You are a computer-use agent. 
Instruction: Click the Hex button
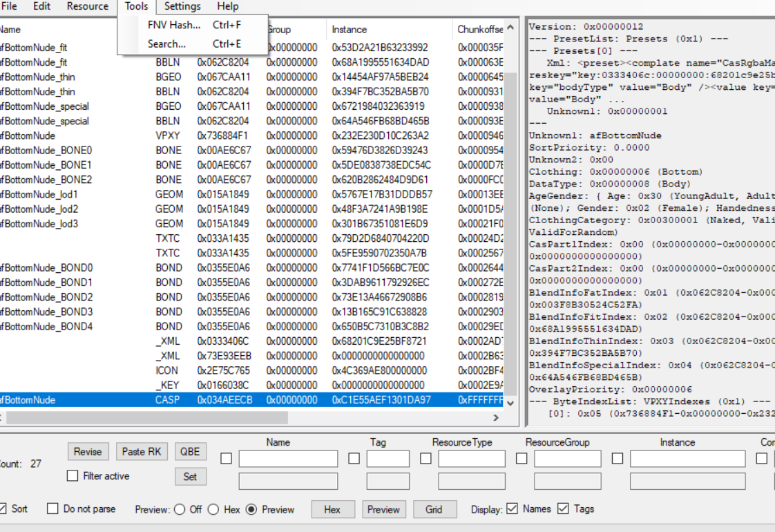click(333, 509)
